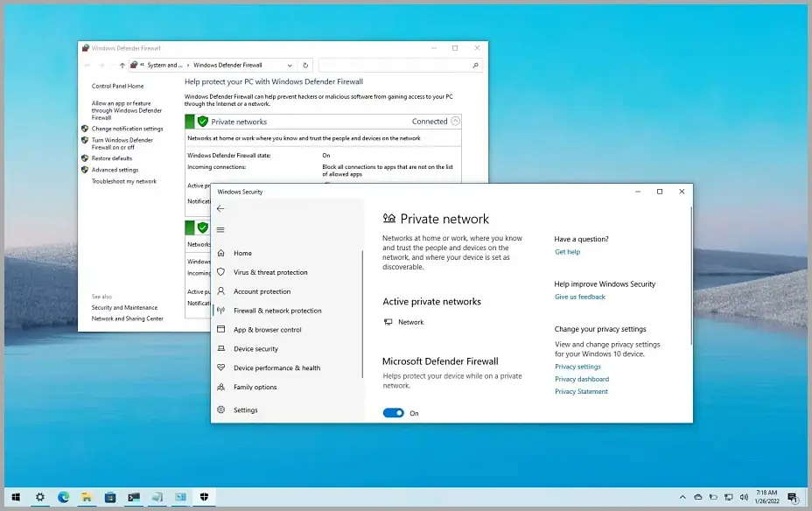Show hidden system tray icons
This screenshot has height=511, width=812.
(682, 498)
